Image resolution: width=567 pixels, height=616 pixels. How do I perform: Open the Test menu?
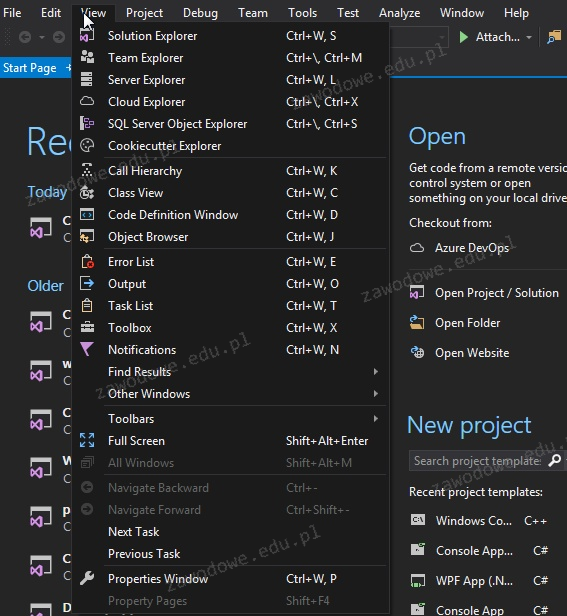coord(348,13)
